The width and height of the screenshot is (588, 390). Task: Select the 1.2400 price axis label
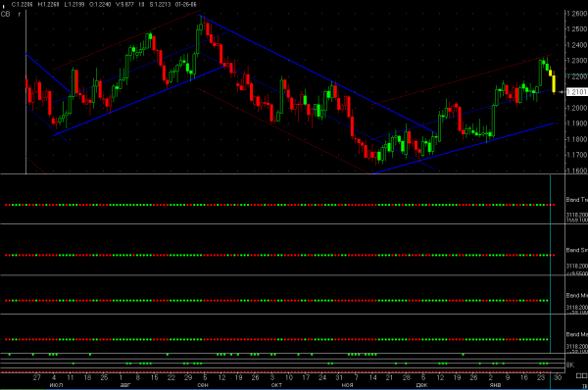pyautogui.click(x=577, y=45)
